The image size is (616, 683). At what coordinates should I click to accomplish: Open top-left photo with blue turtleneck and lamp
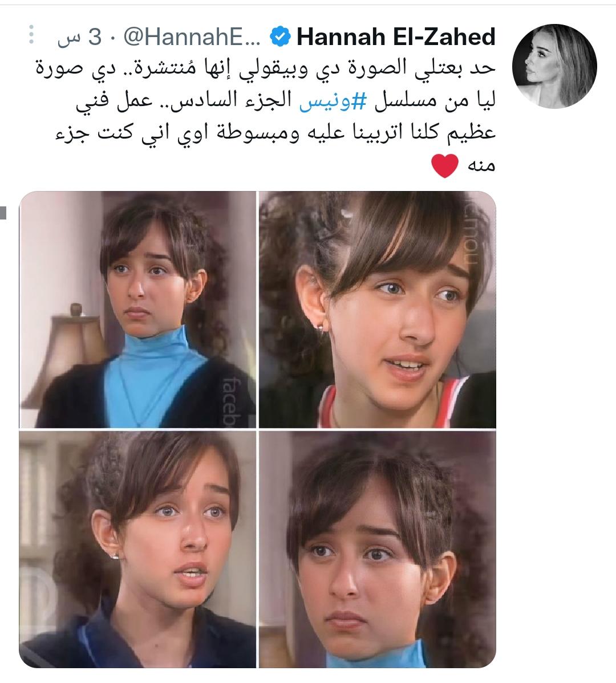(137, 309)
